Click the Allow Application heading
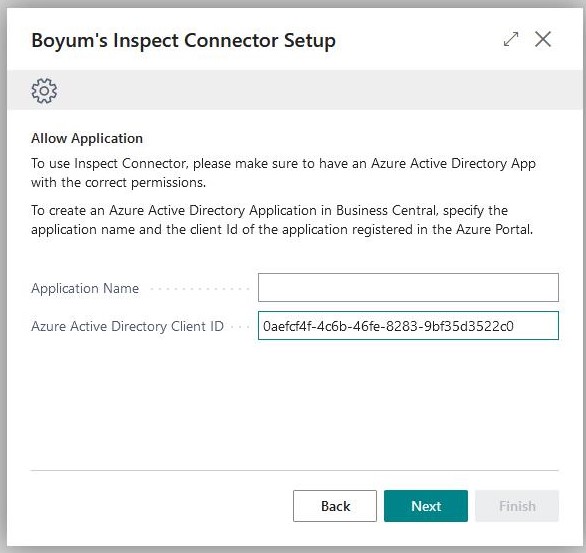 (87, 138)
